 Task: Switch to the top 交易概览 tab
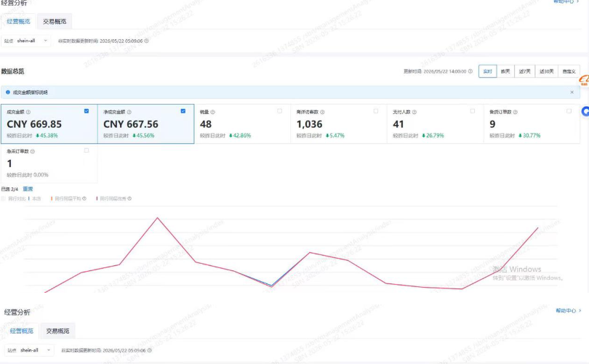coord(55,22)
